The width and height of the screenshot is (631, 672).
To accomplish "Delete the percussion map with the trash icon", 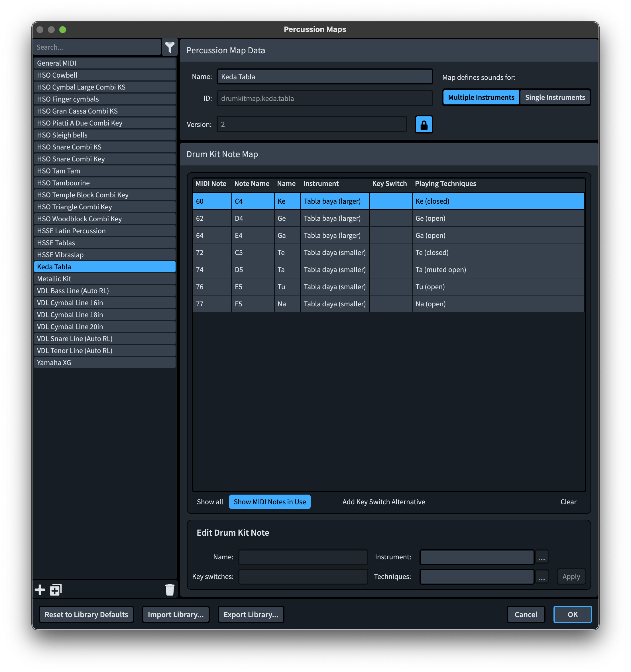I will point(170,590).
